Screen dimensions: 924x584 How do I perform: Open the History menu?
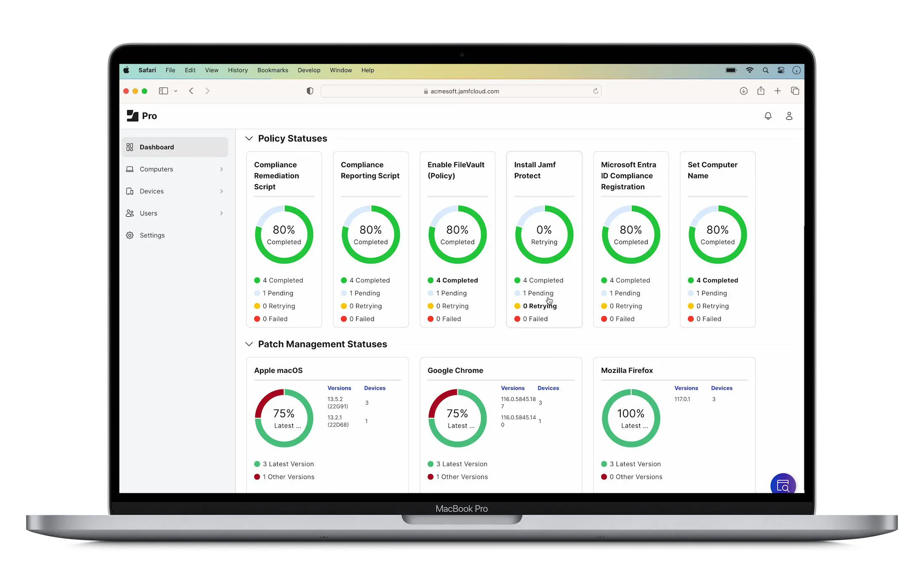pos(238,70)
